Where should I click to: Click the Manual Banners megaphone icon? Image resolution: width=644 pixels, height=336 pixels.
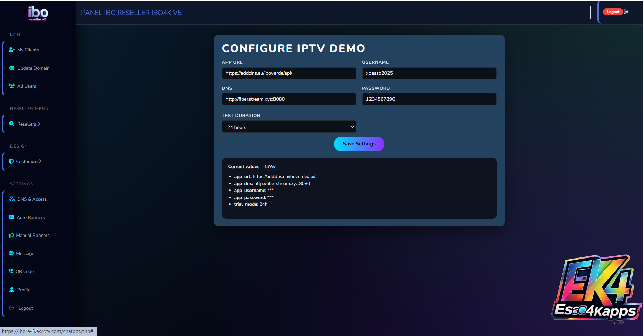point(11,235)
